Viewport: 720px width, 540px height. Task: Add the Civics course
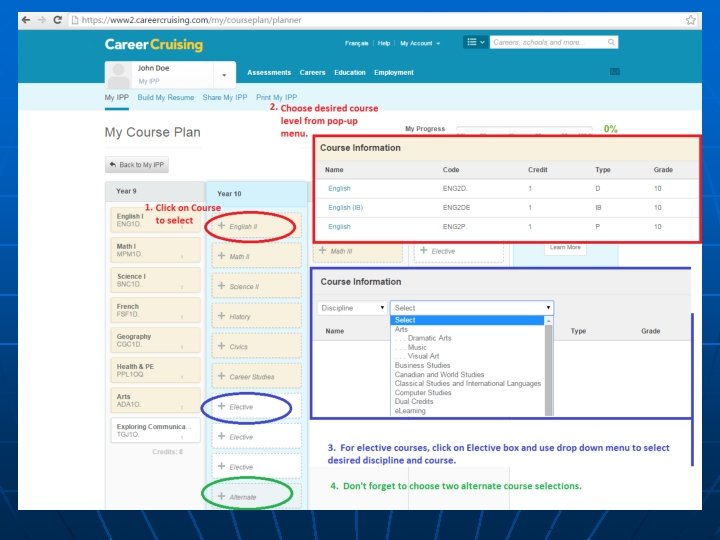click(256, 347)
